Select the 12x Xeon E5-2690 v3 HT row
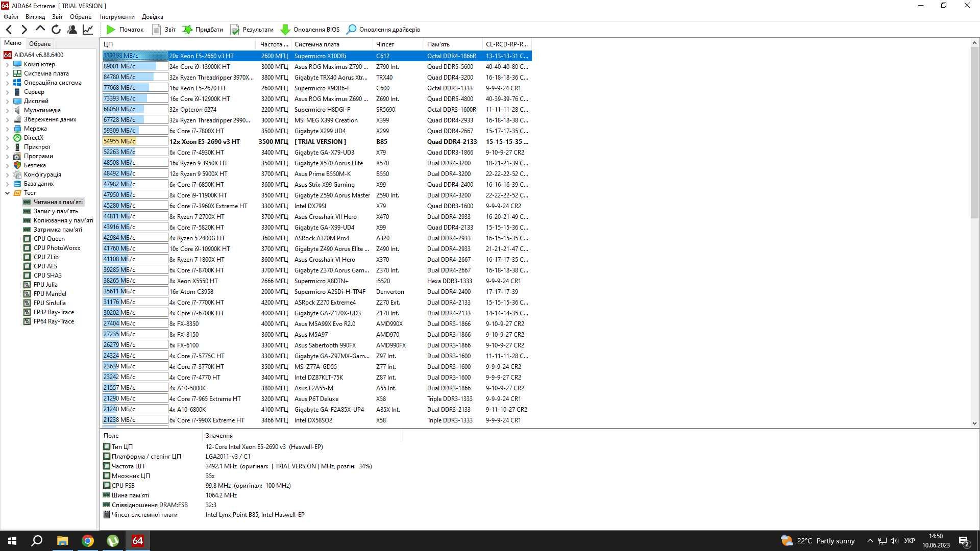This screenshot has width=980, height=551. click(316, 142)
